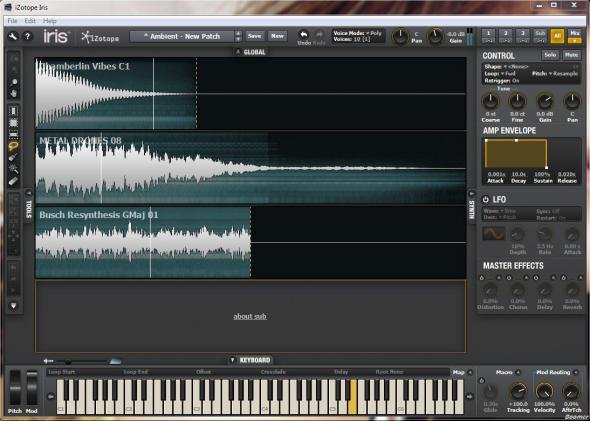The image size is (590, 421).
Task: Collapse the KEYBOARD section arrow
Action: [x=232, y=360]
